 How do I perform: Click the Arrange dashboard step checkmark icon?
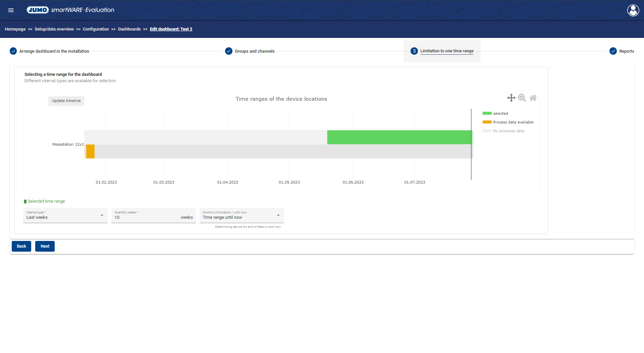tap(13, 51)
